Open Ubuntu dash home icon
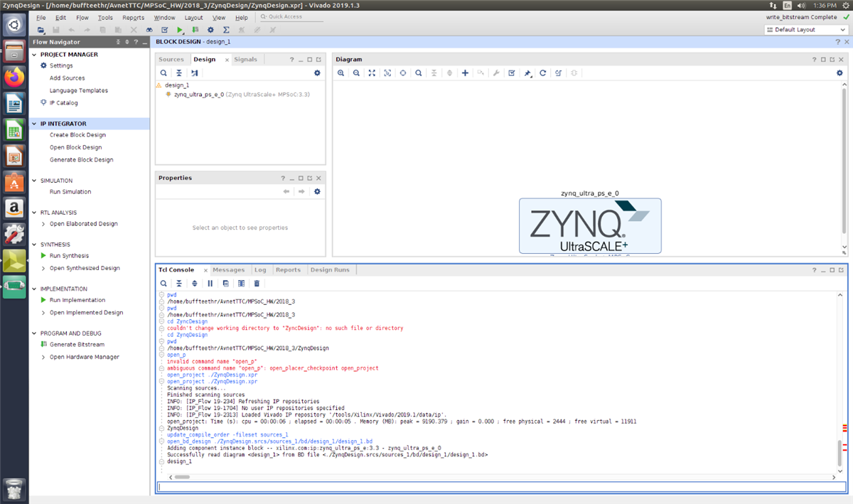Image resolution: width=853 pixels, height=504 pixels. [x=14, y=26]
